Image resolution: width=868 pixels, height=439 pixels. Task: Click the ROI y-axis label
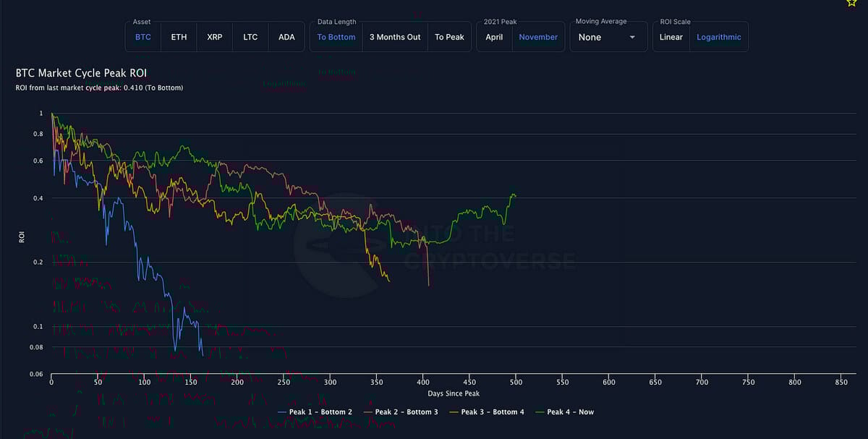click(x=22, y=236)
